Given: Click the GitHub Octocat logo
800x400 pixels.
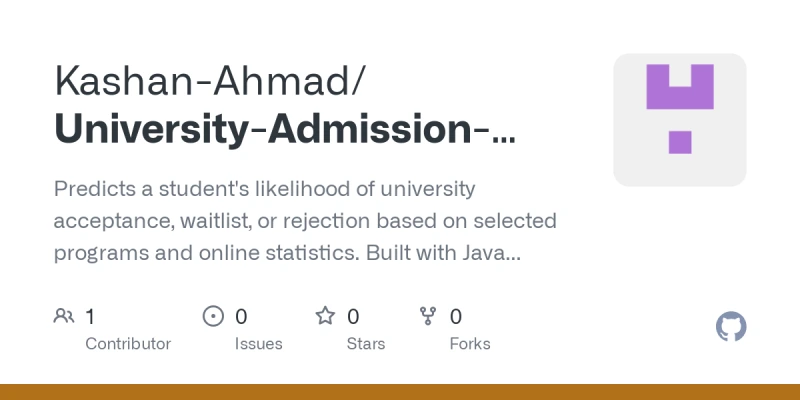Looking at the screenshot, I should pos(731,327).
